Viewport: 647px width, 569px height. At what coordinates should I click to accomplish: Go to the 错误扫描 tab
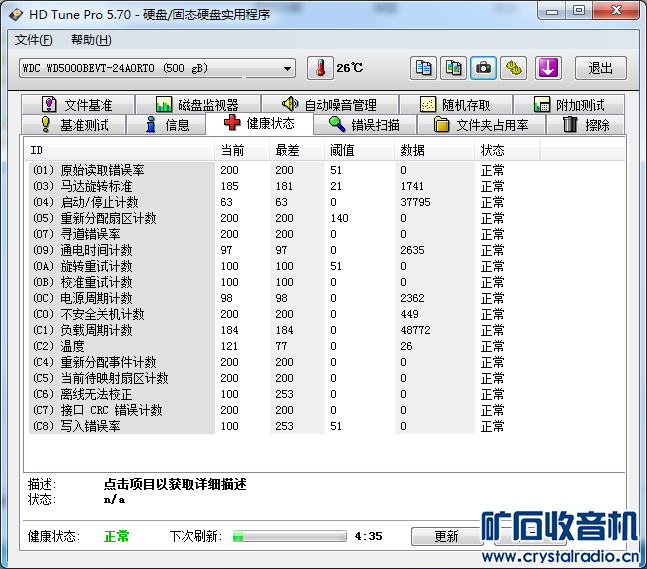tap(365, 125)
